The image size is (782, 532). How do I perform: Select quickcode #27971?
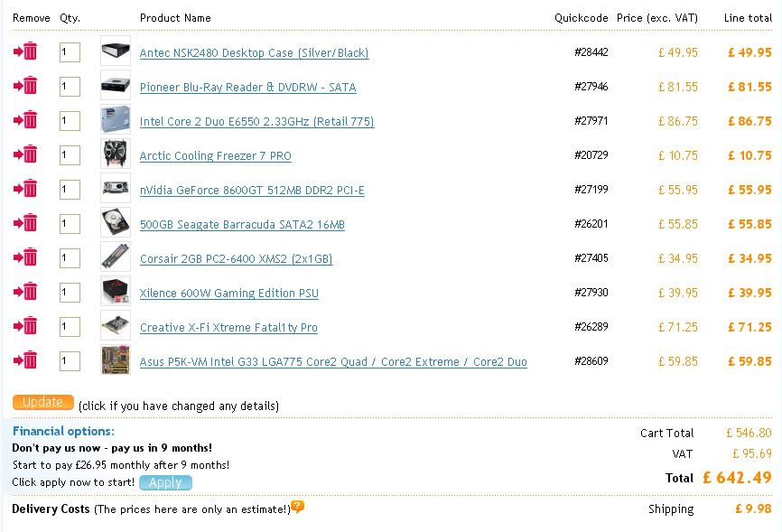(591, 121)
